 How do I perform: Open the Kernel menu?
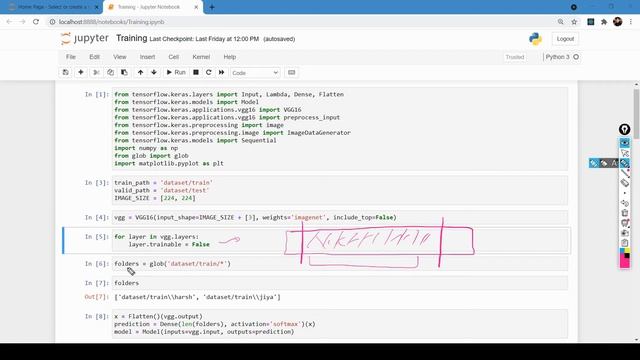[x=201, y=57]
